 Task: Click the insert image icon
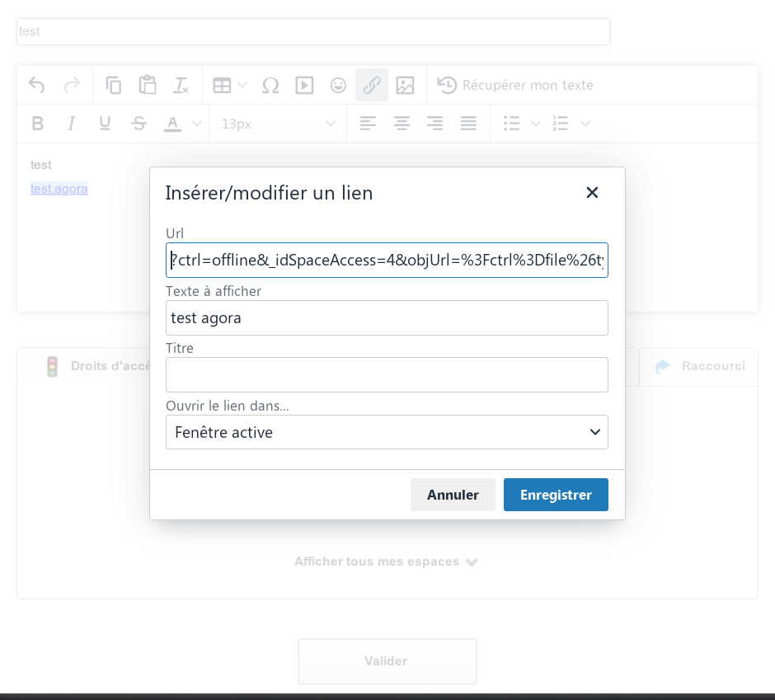point(405,85)
